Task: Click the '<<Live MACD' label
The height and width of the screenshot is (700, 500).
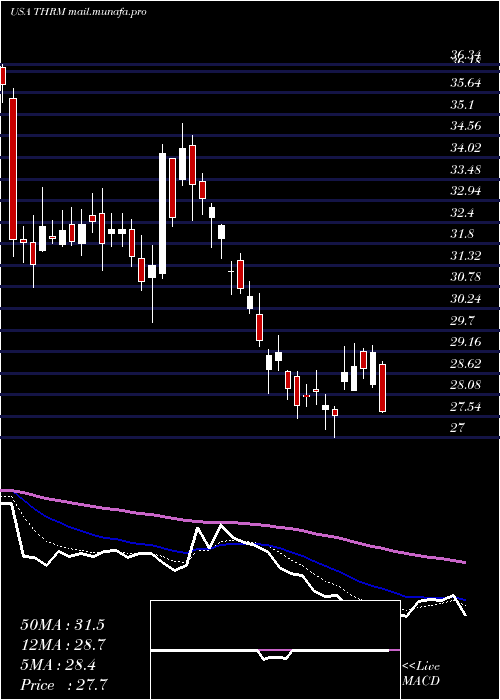Action: pos(421,674)
